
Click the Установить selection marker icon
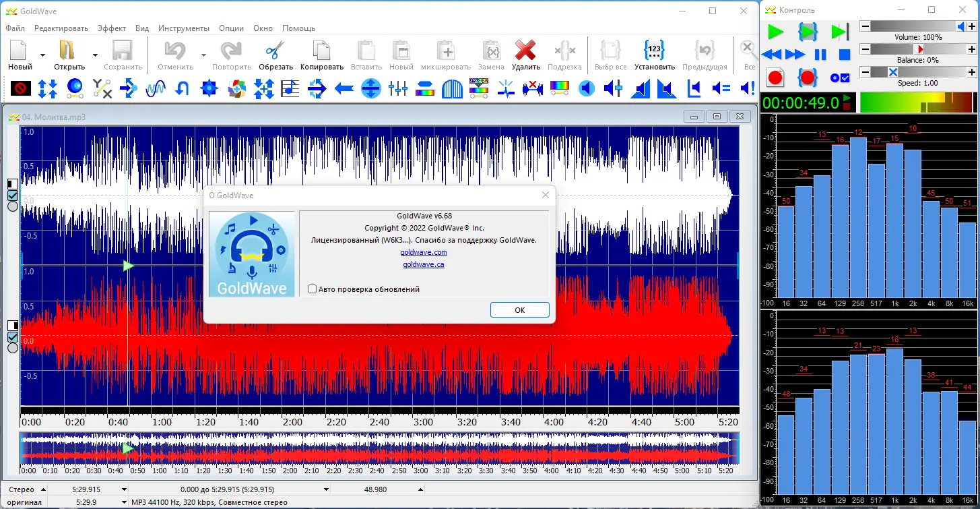pos(654,51)
